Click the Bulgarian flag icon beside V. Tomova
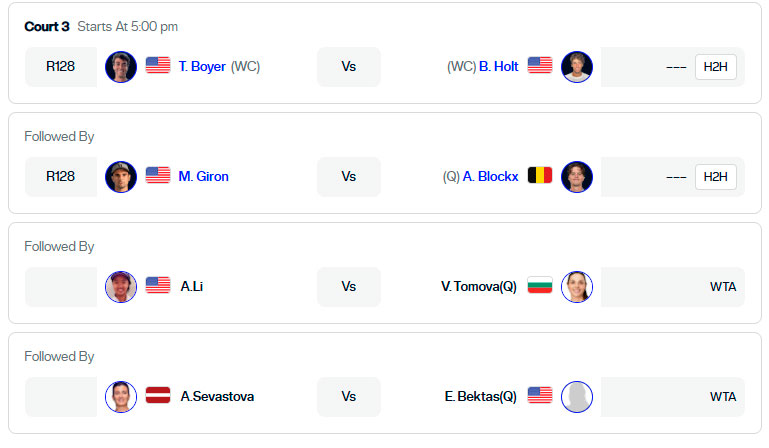The image size is (769, 448). [540, 285]
